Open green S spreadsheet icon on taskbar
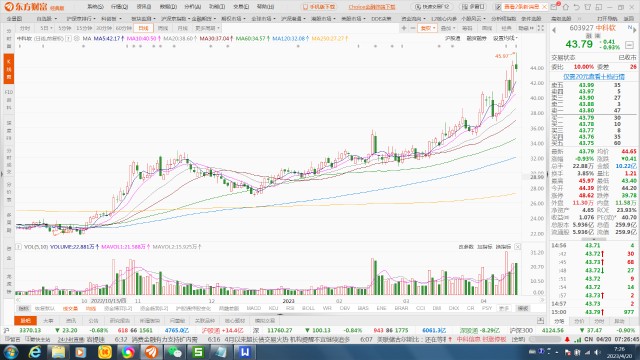640x360 pixels. (198, 352)
